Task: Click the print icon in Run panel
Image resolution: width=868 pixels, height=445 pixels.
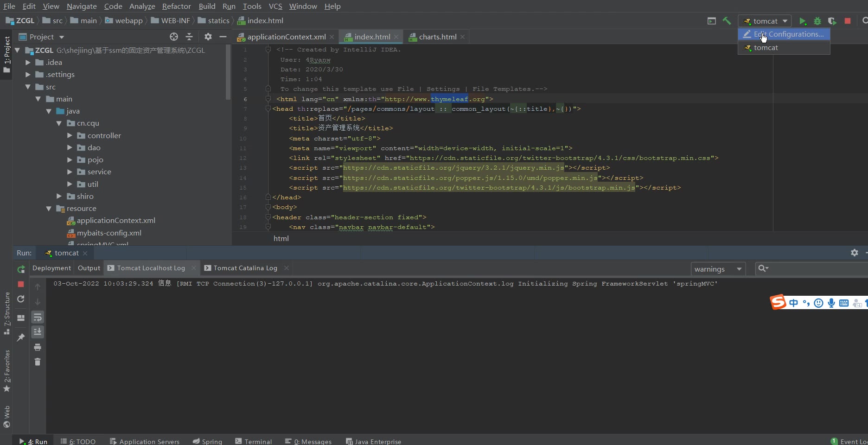Action: tap(38, 347)
